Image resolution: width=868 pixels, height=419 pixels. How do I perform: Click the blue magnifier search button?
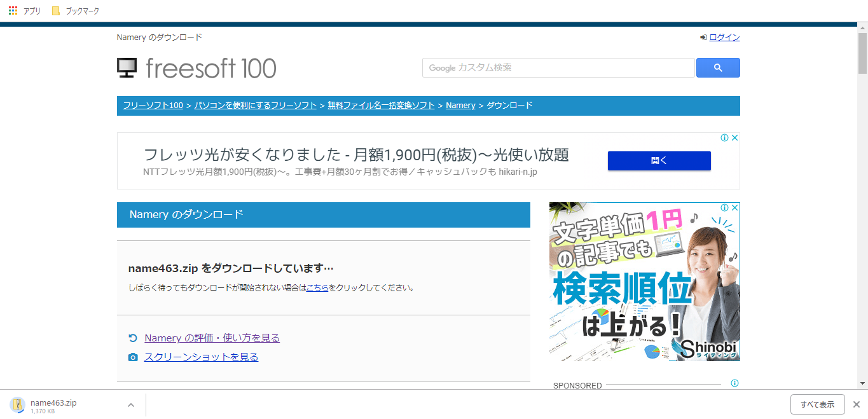[718, 67]
